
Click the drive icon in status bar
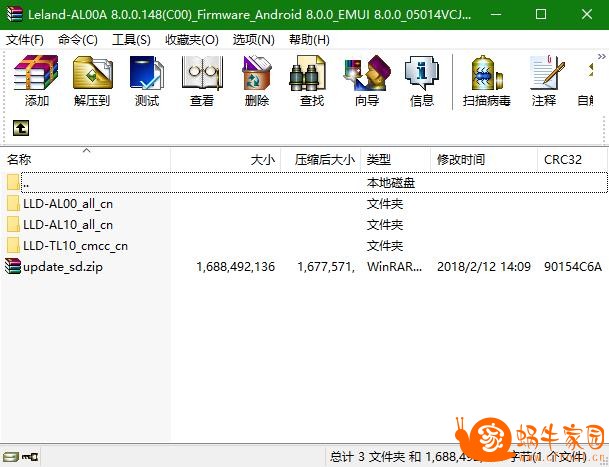(10, 456)
